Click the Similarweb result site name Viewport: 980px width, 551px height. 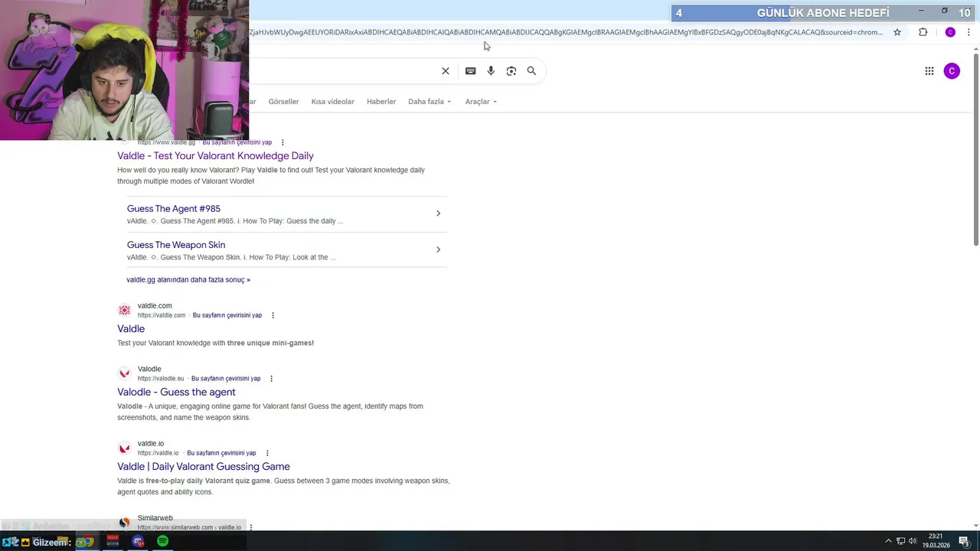[x=155, y=518]
